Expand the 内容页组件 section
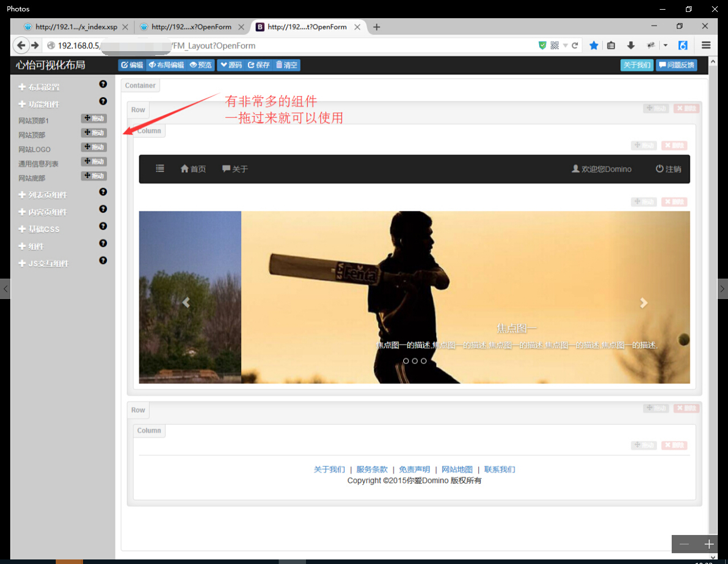The image size is (728, 564). [43, 212]
